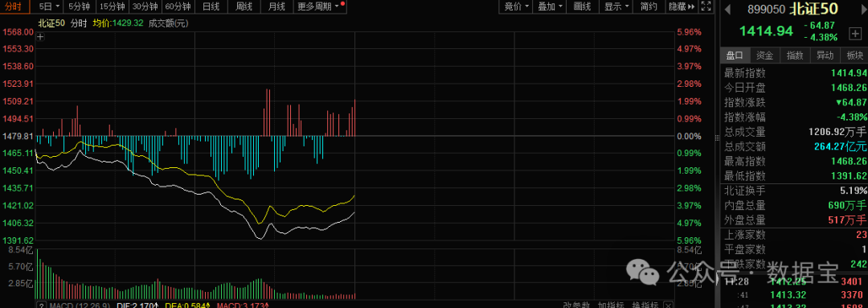Viewport: 868px width, 308px height.
Task: Select the 60分钟 period tab
Action: coord(178,6)
